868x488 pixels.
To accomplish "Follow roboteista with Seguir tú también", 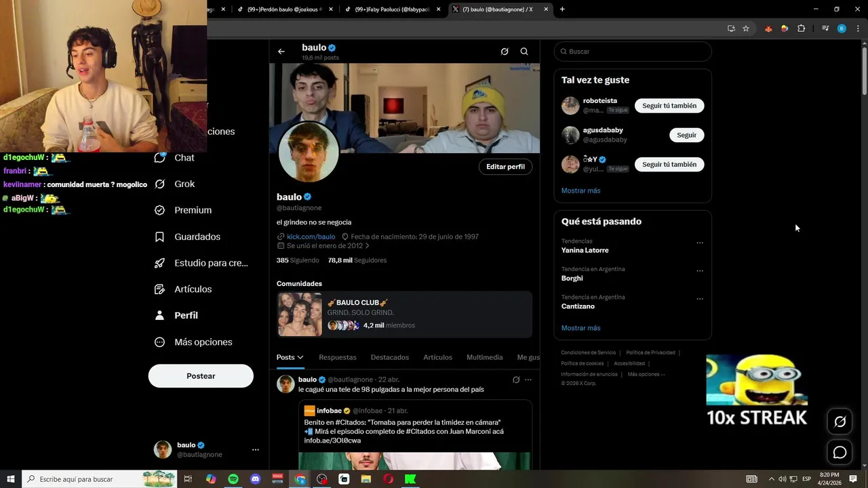I will 669,106.
